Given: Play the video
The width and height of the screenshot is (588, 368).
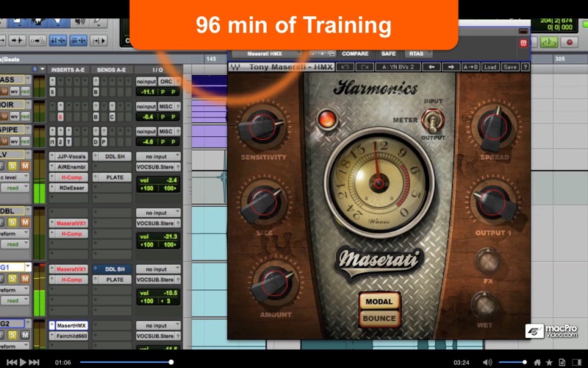Looking at the screenshot, I should tap(23, 362).
